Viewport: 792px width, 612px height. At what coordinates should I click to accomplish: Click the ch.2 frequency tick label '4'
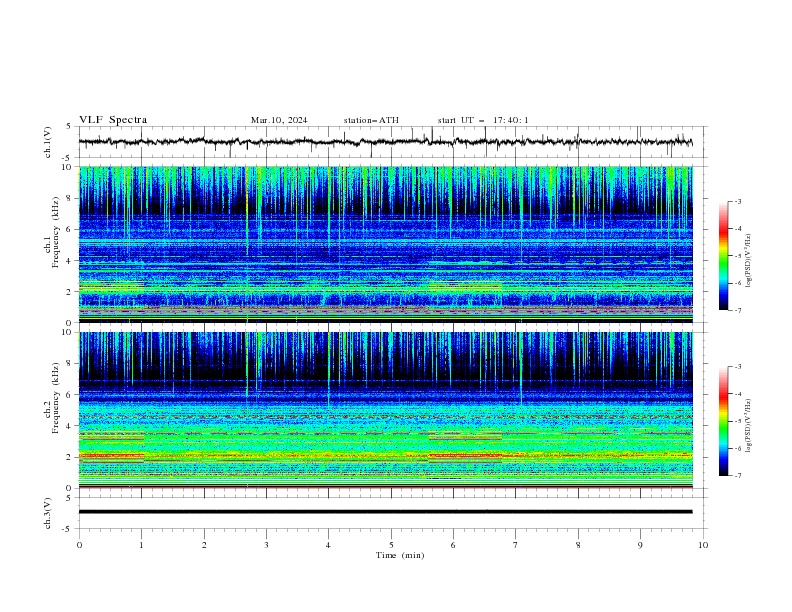click(71, 426)
